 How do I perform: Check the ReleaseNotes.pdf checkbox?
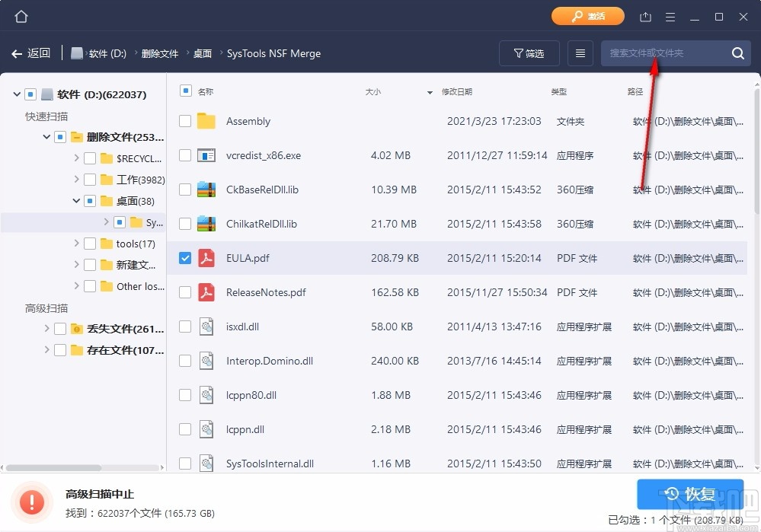point(184,292)
